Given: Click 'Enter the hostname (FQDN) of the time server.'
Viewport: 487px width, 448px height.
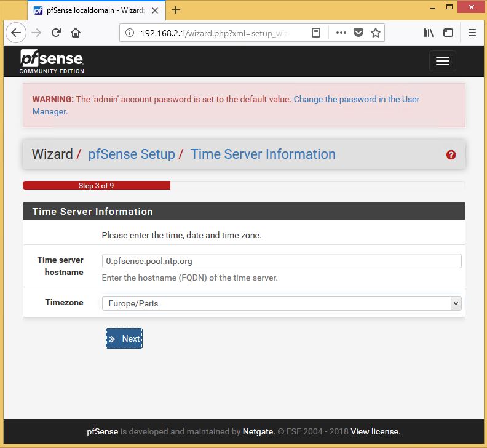Looking at the screenshot, I should [190, 278].
